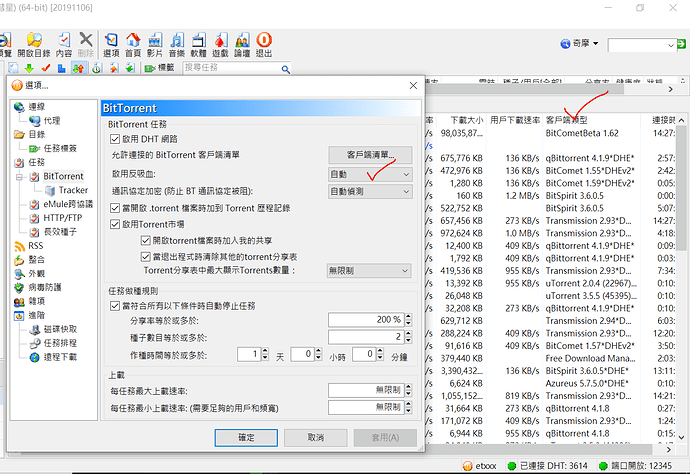Image resolution: width=690 pixels, height=474 pixels.
Task: Select the Free Download Mana... peer row
Action: [552, 358]
